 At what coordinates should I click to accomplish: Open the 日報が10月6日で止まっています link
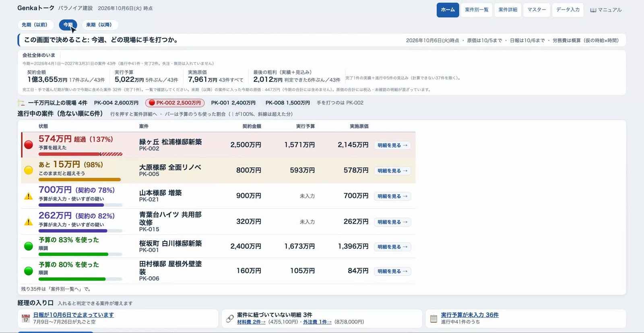click(74, 315)
